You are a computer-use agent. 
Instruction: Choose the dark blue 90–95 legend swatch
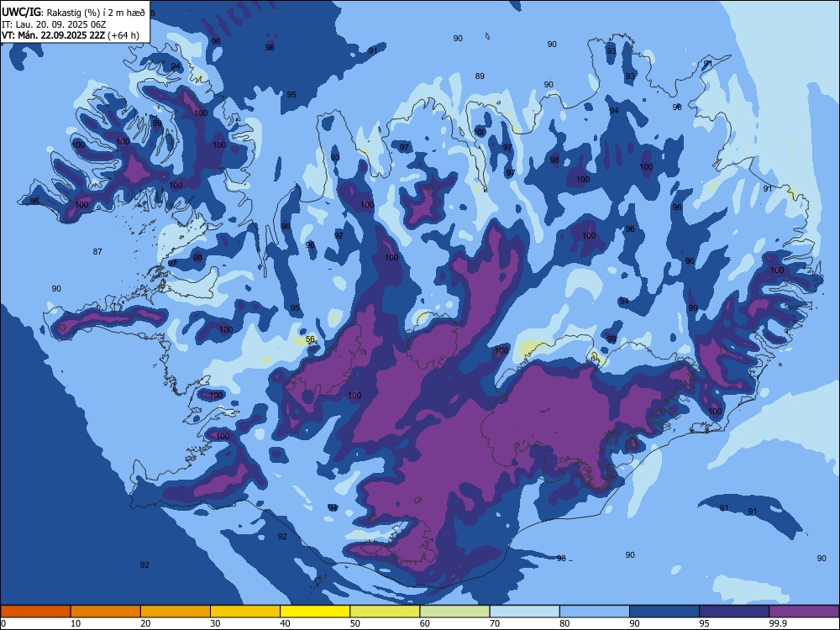tap(664, 612)
